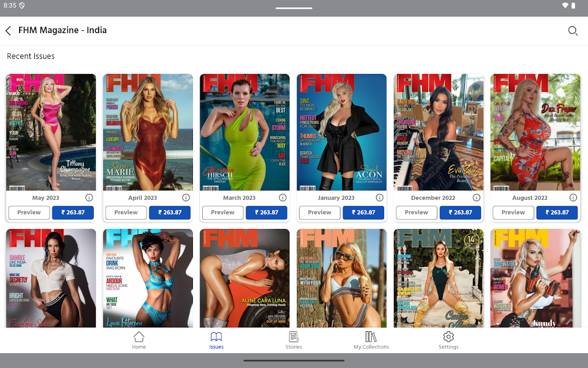Select the Issues tab

click(216, 340)
